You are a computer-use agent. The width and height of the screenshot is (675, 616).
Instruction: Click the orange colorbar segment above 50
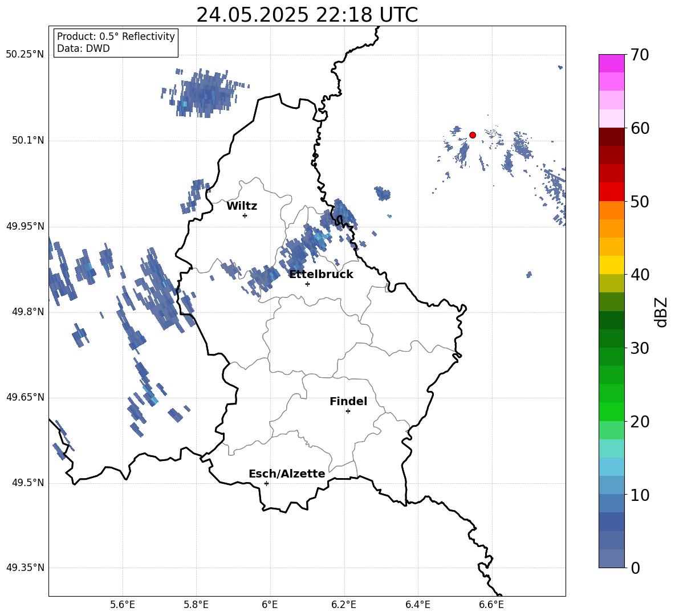(611, 210)
